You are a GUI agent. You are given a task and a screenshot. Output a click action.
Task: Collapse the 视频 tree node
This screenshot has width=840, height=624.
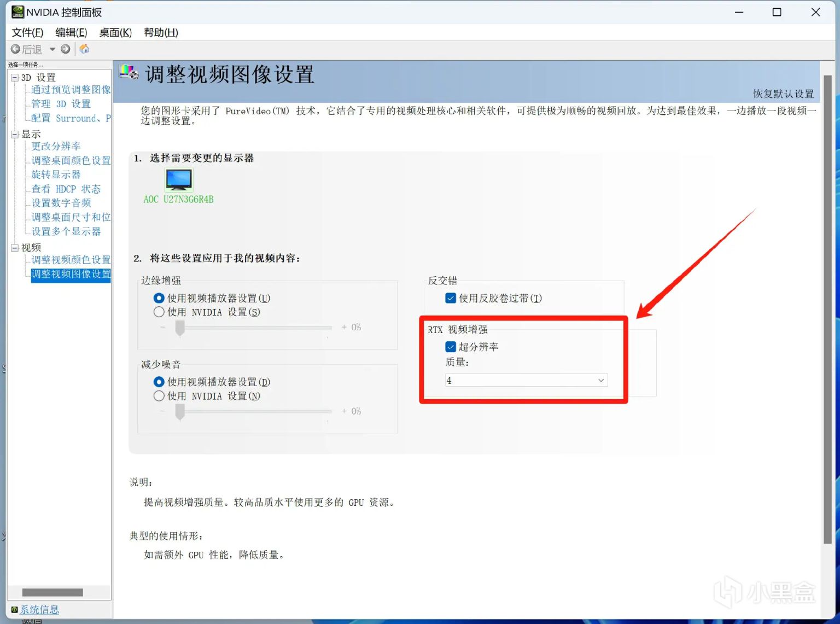click(15, 248)
